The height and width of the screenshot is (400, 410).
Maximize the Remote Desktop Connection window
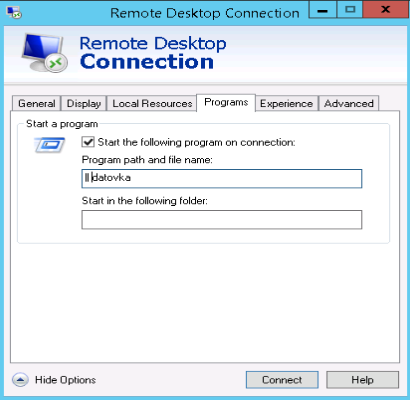coord(350,9)
